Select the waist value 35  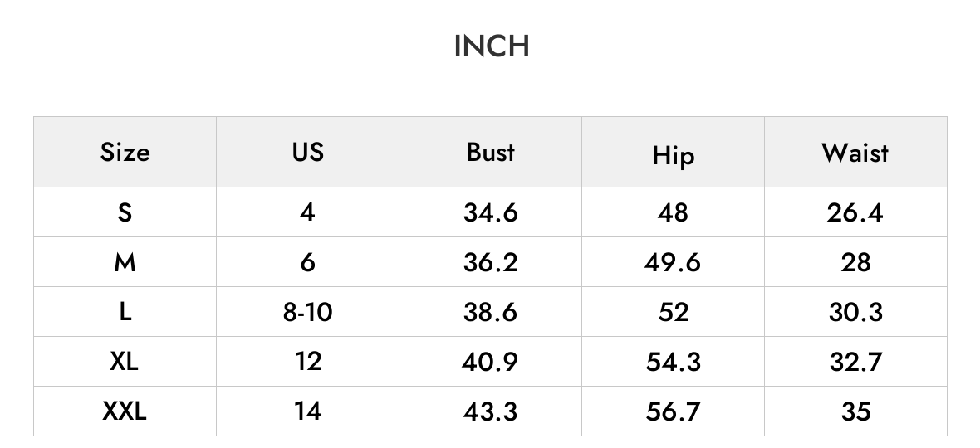click(x=855, y=411)
